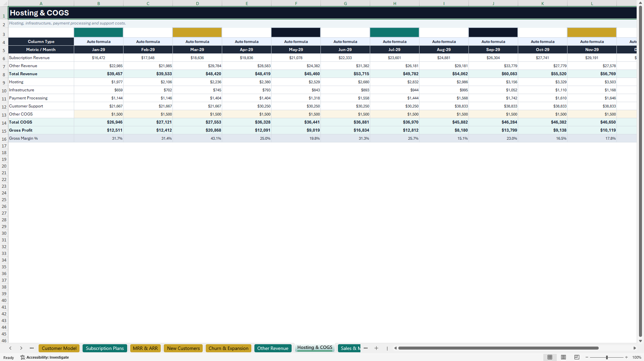Click the 100% zoom level
Screen dimensions: 644x361
point(637,357)
